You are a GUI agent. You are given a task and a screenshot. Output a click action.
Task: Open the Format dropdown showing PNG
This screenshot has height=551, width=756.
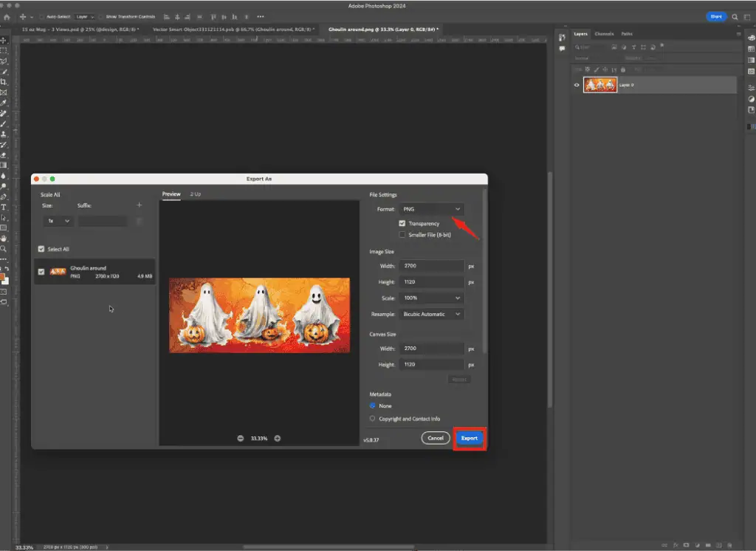click(x=431, y=209)
